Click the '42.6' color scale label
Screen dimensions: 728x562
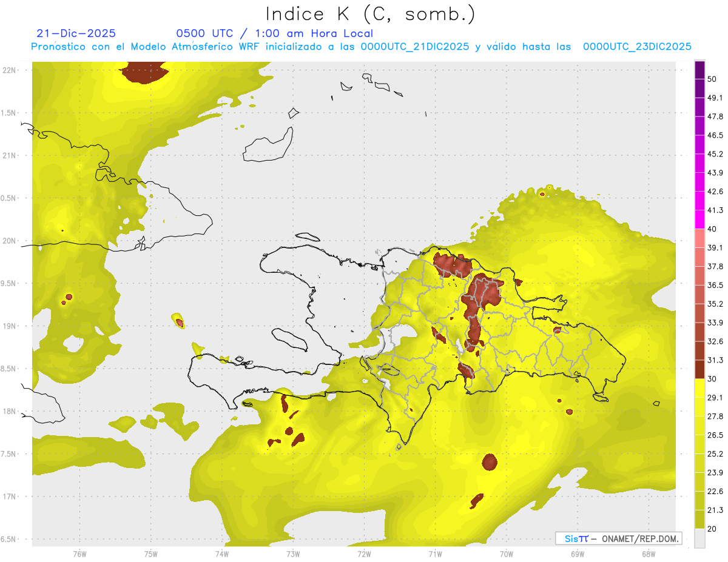coord(715,192)
